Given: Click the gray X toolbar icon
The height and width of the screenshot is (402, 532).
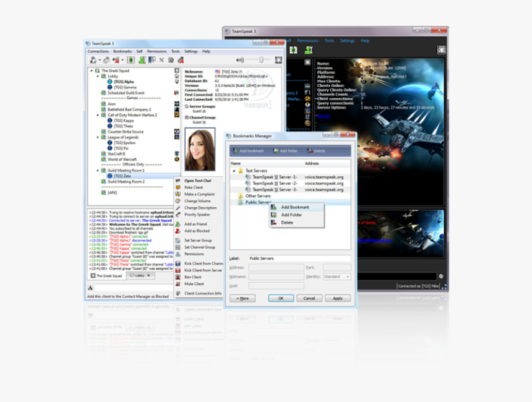Looking at the screenshot, I should point(161,60).
